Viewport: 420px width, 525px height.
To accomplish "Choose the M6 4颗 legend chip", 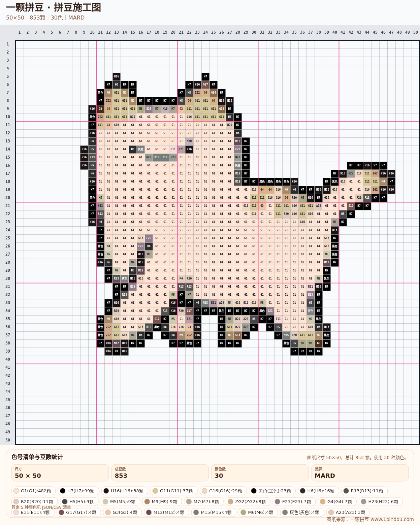I will [258, 512].
